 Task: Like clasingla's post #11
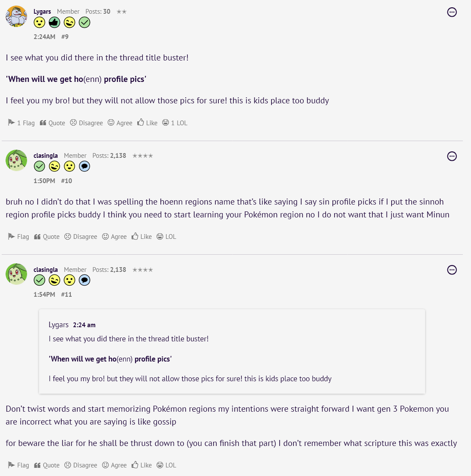142,465
